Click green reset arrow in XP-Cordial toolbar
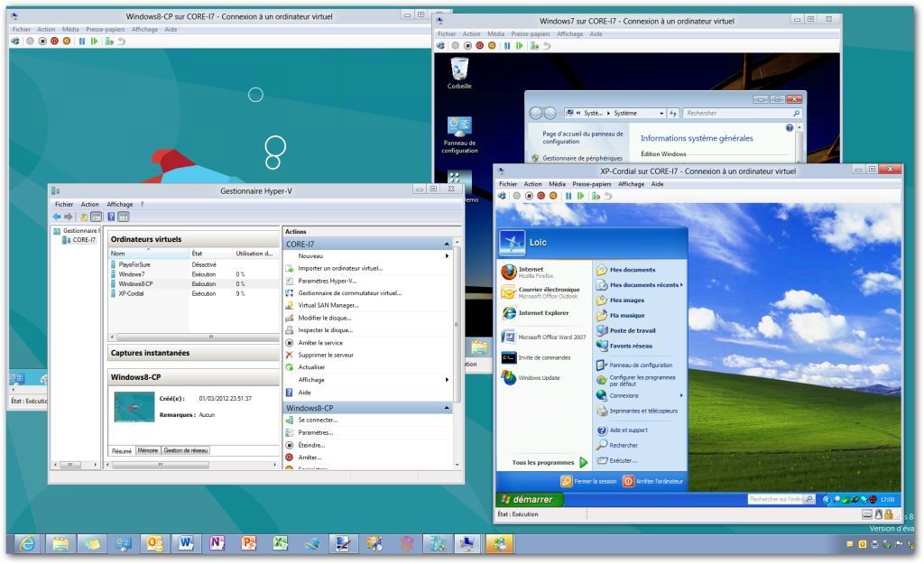 click(580, 196)
